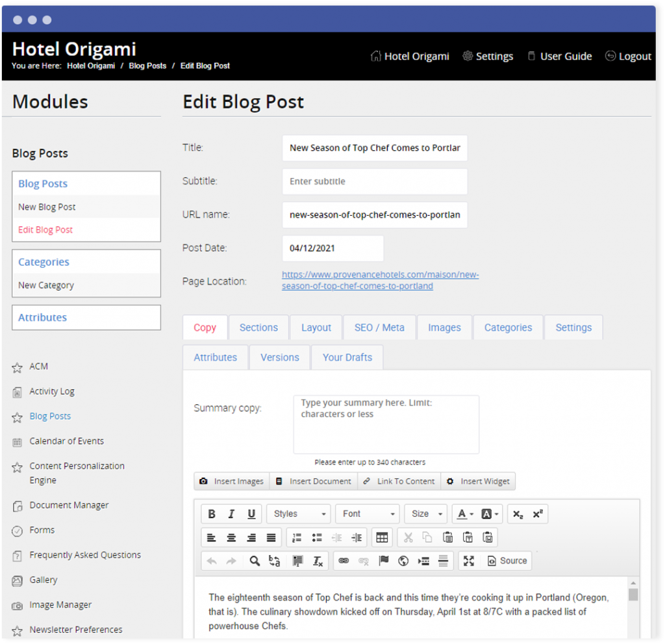Insert numbered list
The width and height of the screenshot is (665, 644).
coord(297,538)
